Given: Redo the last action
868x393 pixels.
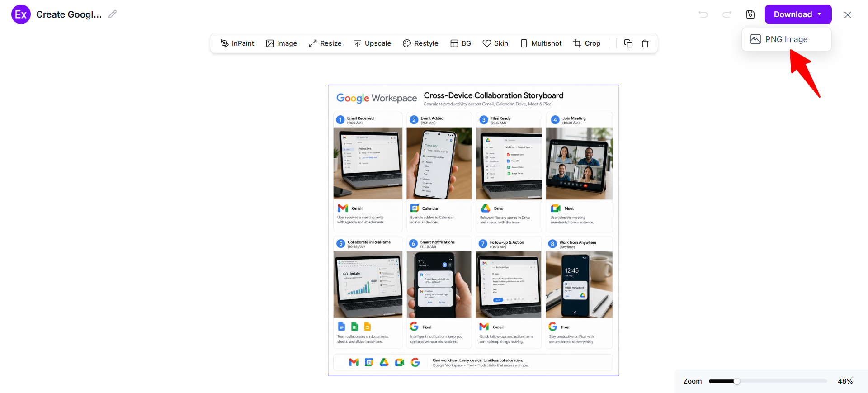Looking at the screenshot, I should pyautogui.click(x=727, y=14).
